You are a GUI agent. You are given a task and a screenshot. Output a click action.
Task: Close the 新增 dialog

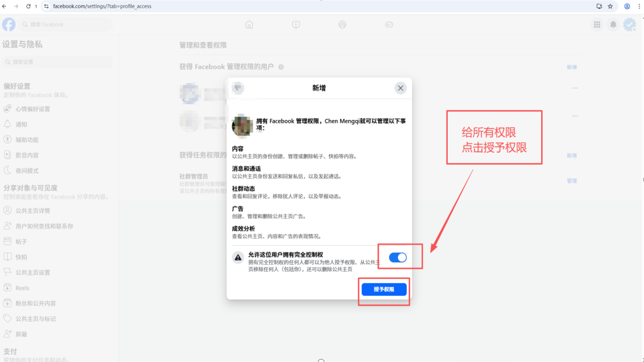pyautogui.click(x=400, y=88)
